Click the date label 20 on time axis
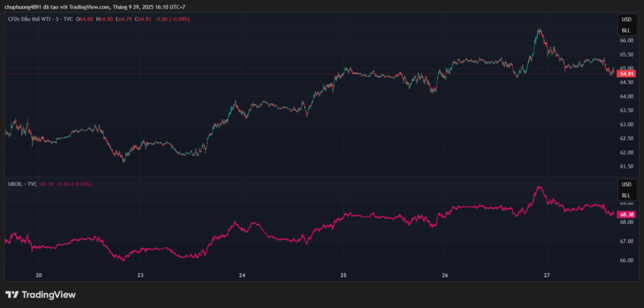The height and width of the screenshot is (308, 644). click(39, 275)
